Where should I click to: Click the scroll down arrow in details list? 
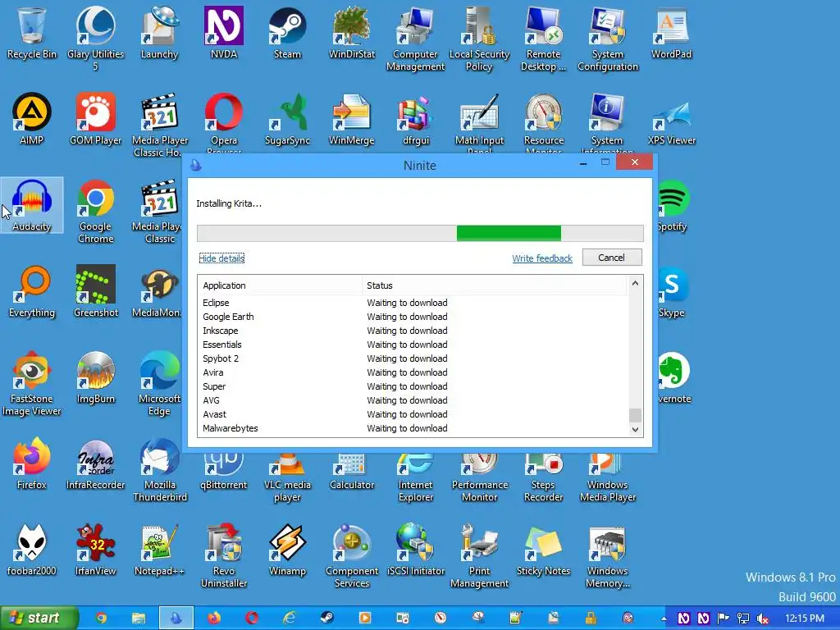pyautogui.click(x=635, y=429)
